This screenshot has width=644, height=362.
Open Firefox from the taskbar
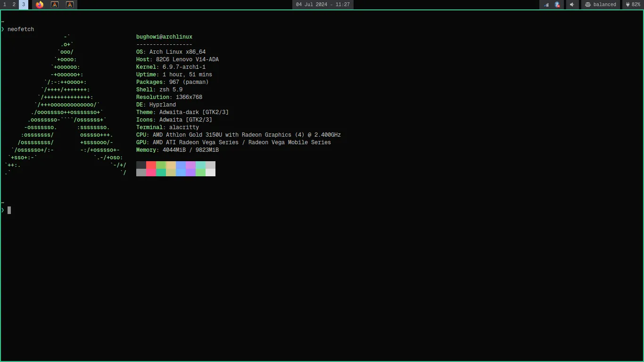(39, 5)
